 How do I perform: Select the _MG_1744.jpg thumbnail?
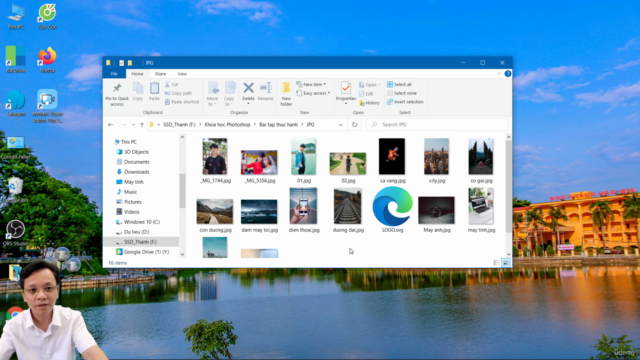click(x=215, y=157)
